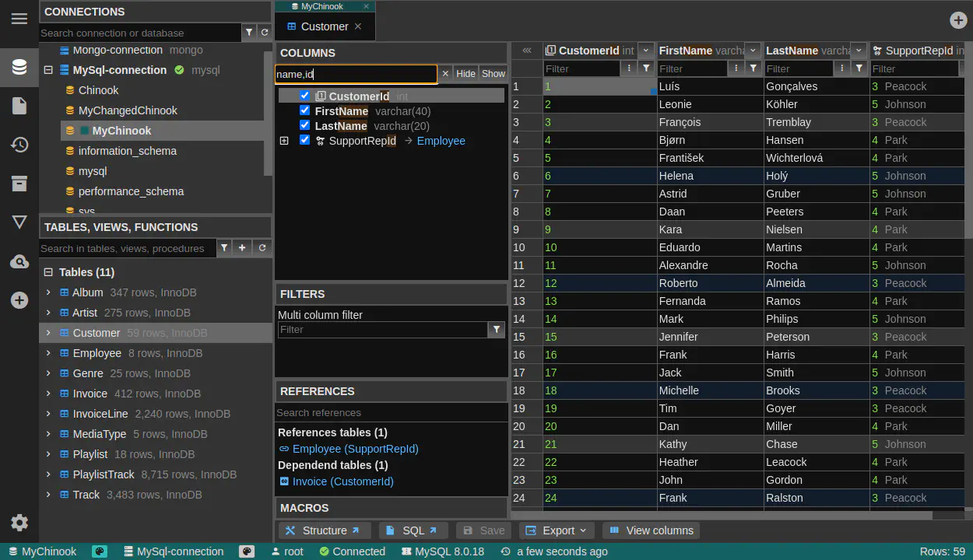The image size is (973, 560).
Task: Select the Customer table tab
Action: [x=324, y=26]
